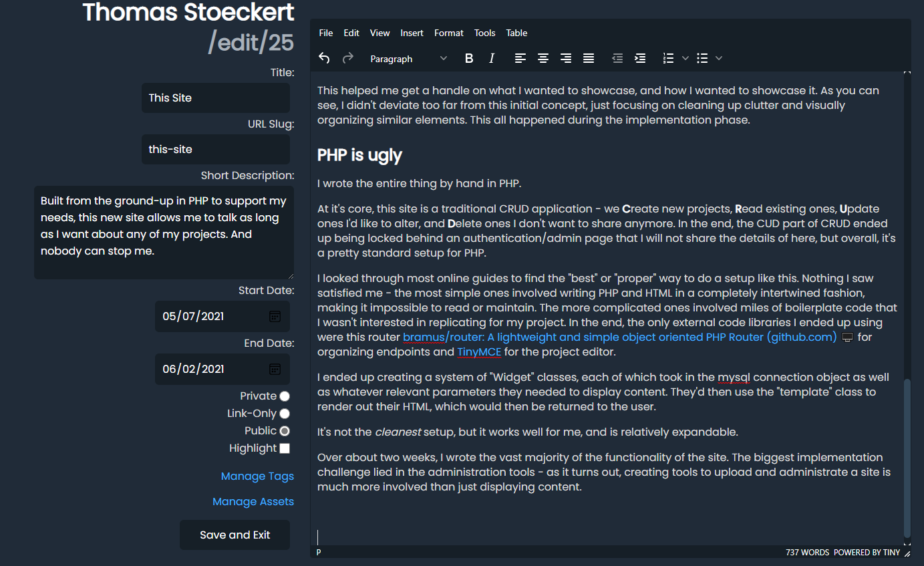Viewport: 924px width, 566px height.
Task: Open the Format menu
Action: point(448,33)
